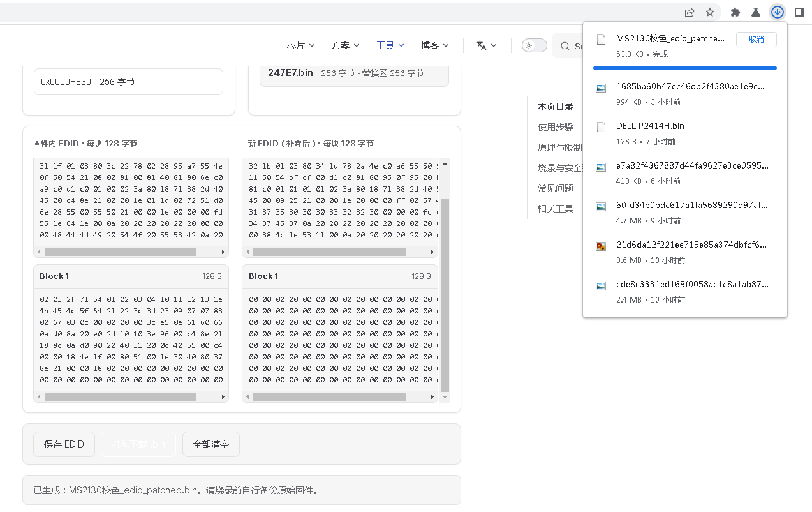Click the 固件内 EDID heading text
Viewport: 812px width, 512px height.
[57, 144]
